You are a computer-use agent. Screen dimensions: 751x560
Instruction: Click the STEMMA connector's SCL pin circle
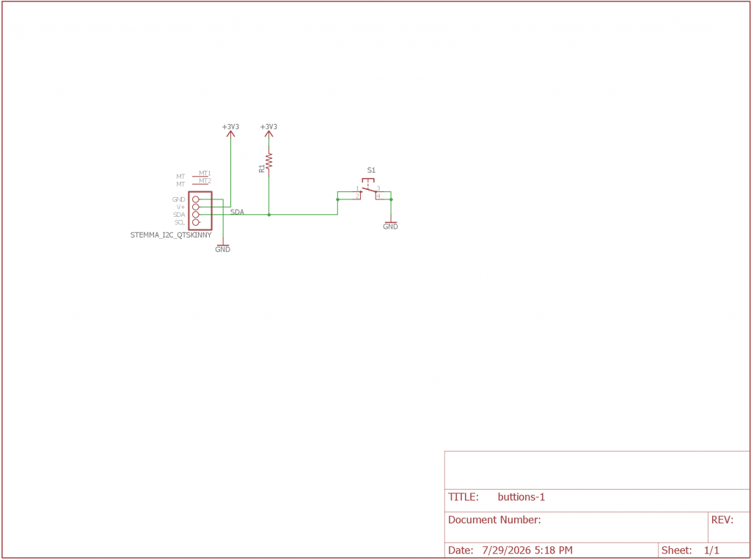pos(195,222)
